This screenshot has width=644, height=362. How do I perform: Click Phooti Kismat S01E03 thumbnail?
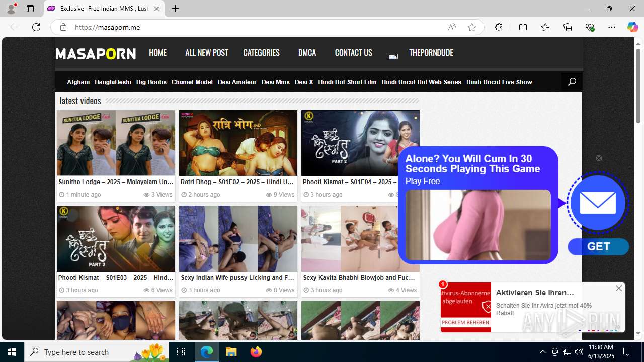(116, 238)
